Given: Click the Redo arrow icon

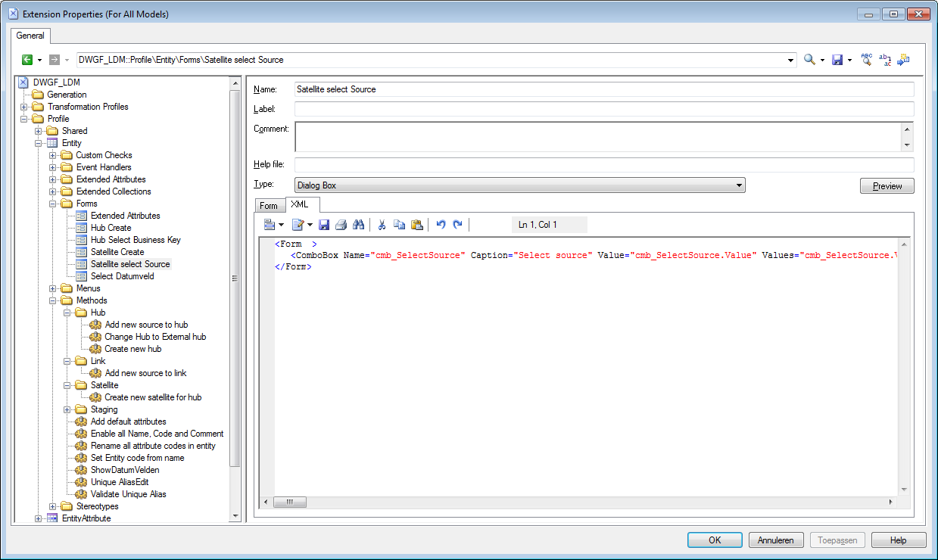Looking at the screenshot, I should click(x=457, y=225).
